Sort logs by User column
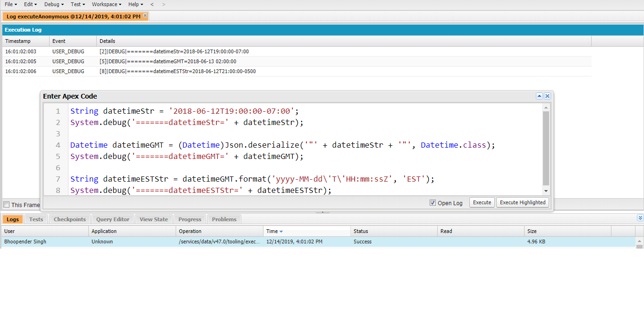644x317 pixels. (x=45, y=231)
